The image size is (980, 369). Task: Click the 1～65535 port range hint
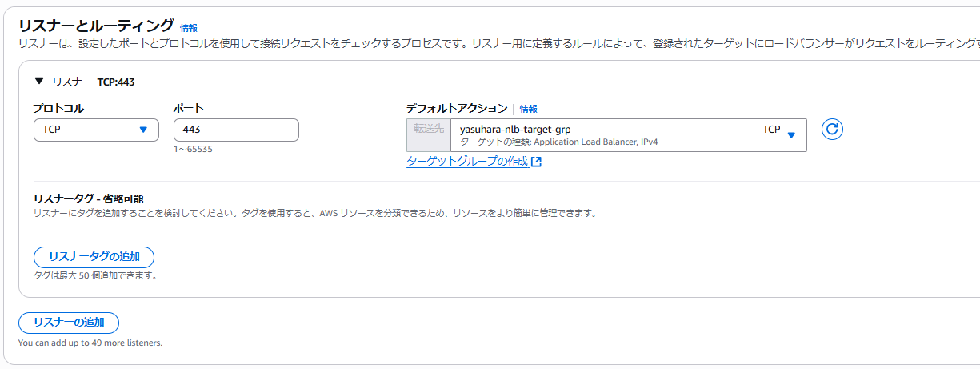(x=193, y=150)
